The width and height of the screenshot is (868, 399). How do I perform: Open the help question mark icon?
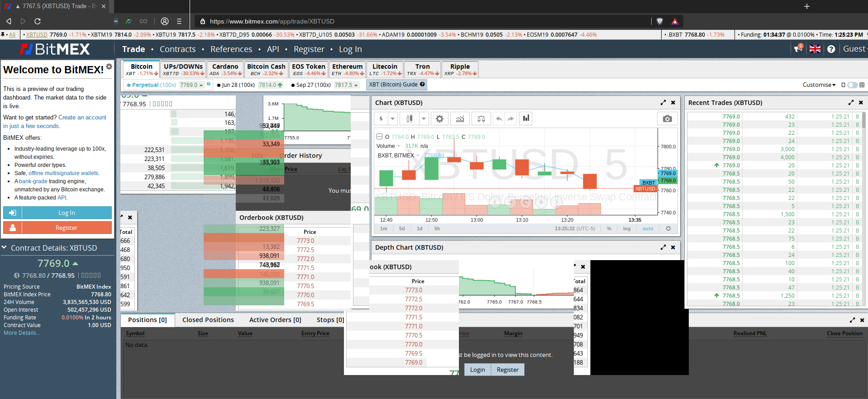[x=831, y=49]
